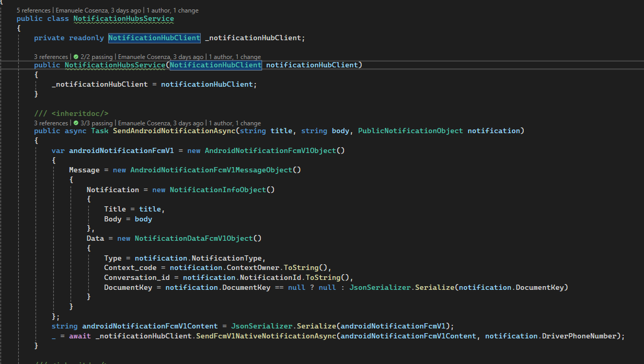This screenshot has height=364, width=644.
Task: Click green check icon beside "2/2 passing"
Action: [x=76, y=57]
